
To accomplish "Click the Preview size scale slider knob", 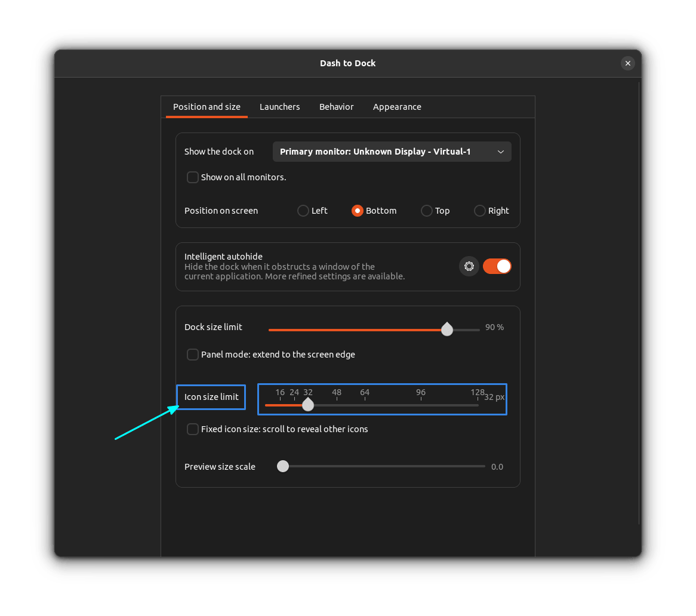I will click(283, 466).
